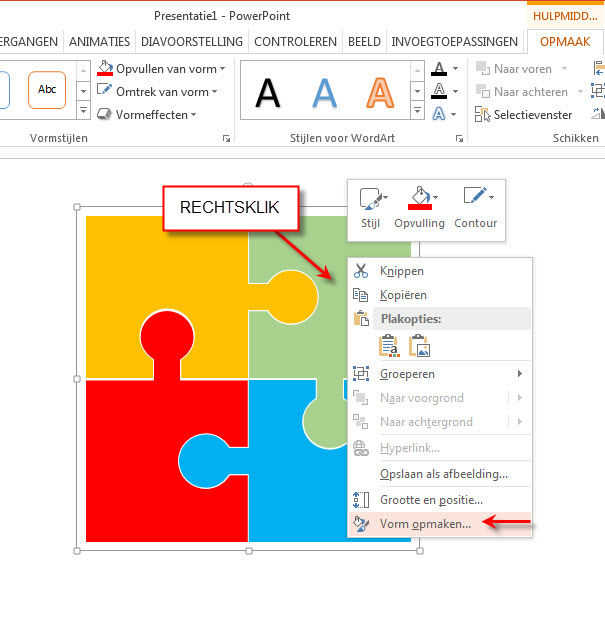Click the text outline A icon

pyautogui.click(x=439, y=92)
